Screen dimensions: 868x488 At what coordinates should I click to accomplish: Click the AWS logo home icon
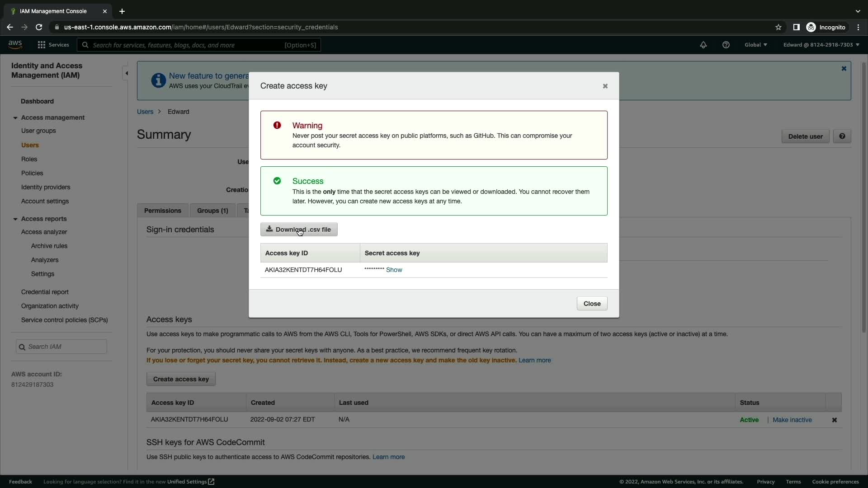15,44
